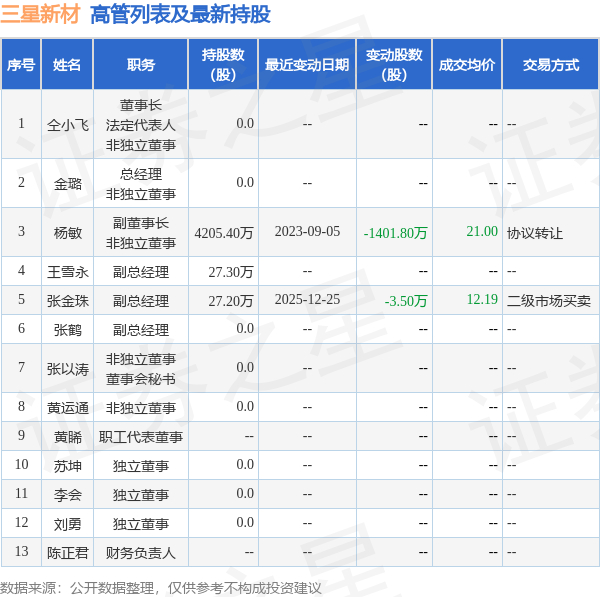Screen dimensions: 600x597
Task: Click row number 13
Action: (21, 551)
